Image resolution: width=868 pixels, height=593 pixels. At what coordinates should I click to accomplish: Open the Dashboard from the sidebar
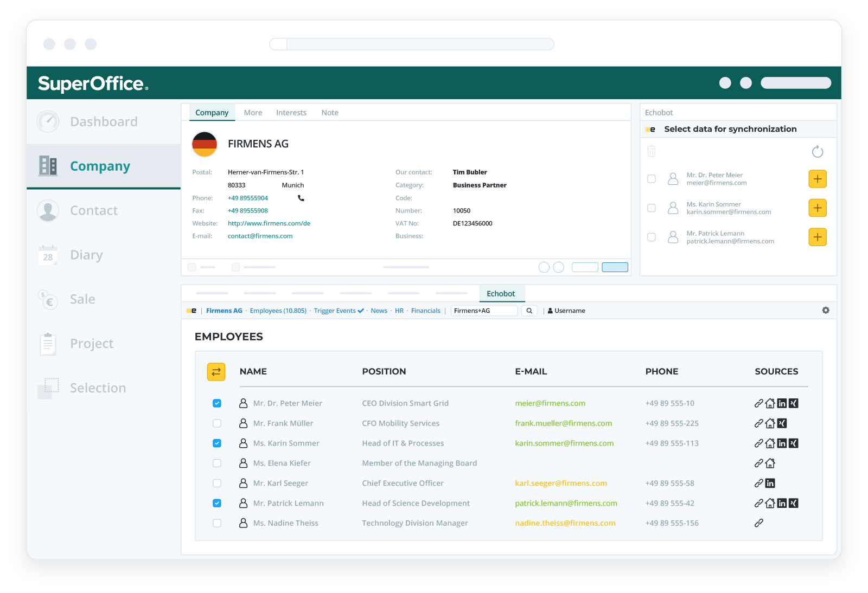(103, 121)
